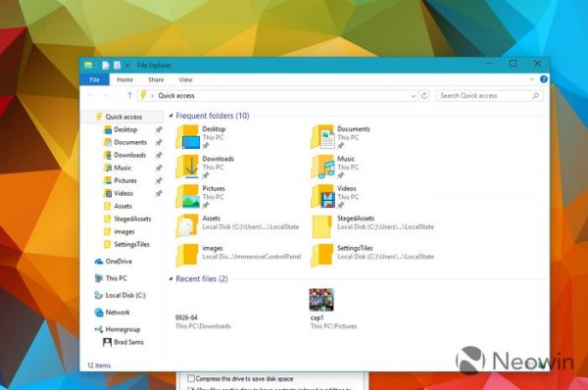Click the search magnifier icon
This screenshot has height=390, width=588.
click(535, 96)
